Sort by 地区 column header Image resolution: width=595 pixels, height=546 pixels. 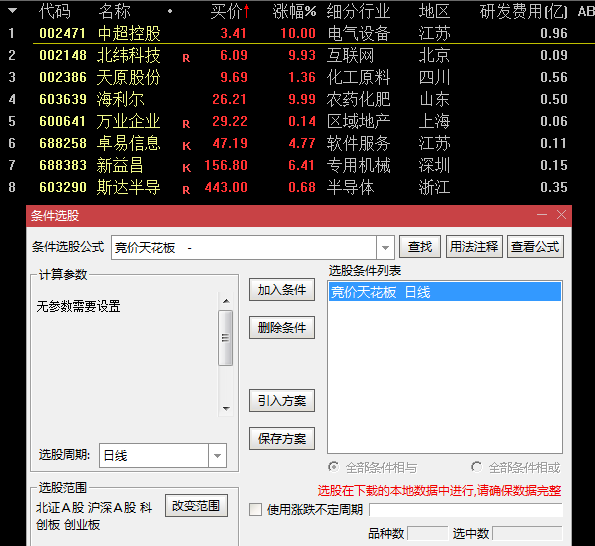click(x=434, y=11)
